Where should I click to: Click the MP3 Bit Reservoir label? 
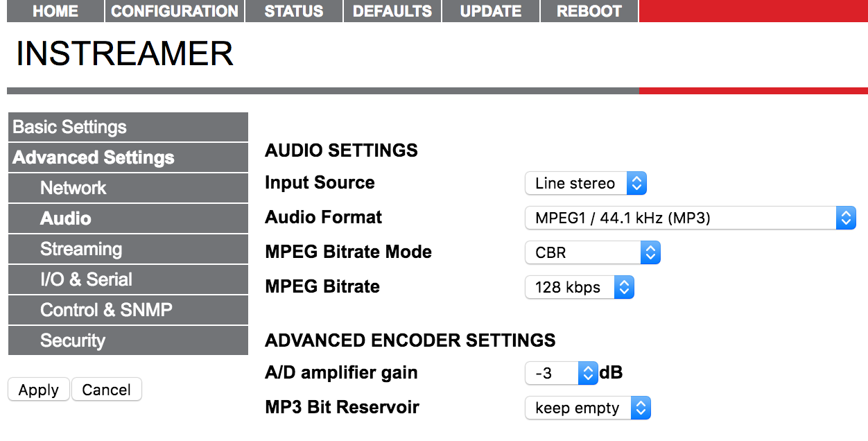tap(342, 408)
